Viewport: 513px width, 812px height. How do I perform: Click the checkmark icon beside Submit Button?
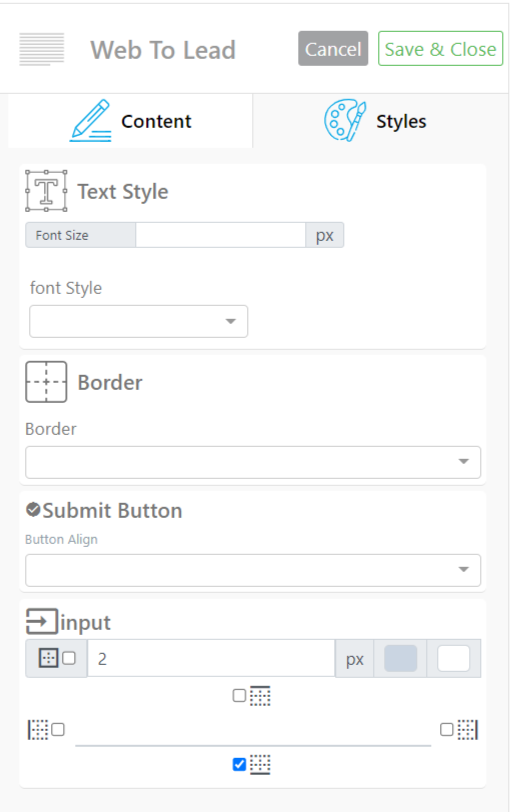point(33,510)
